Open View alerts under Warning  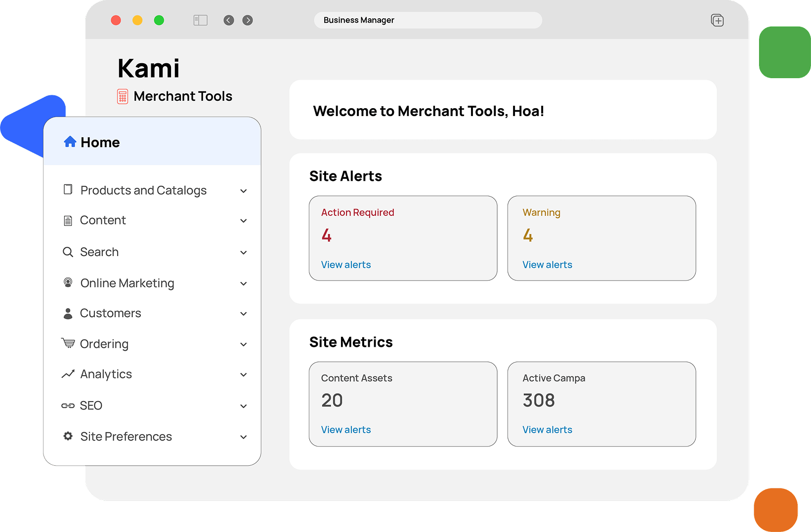point(548,265)
